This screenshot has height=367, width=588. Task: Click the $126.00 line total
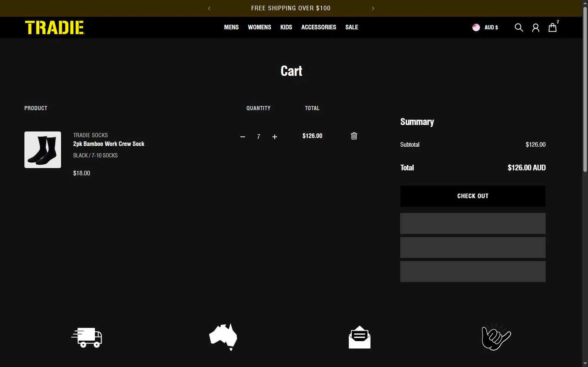tap(312, 136)
